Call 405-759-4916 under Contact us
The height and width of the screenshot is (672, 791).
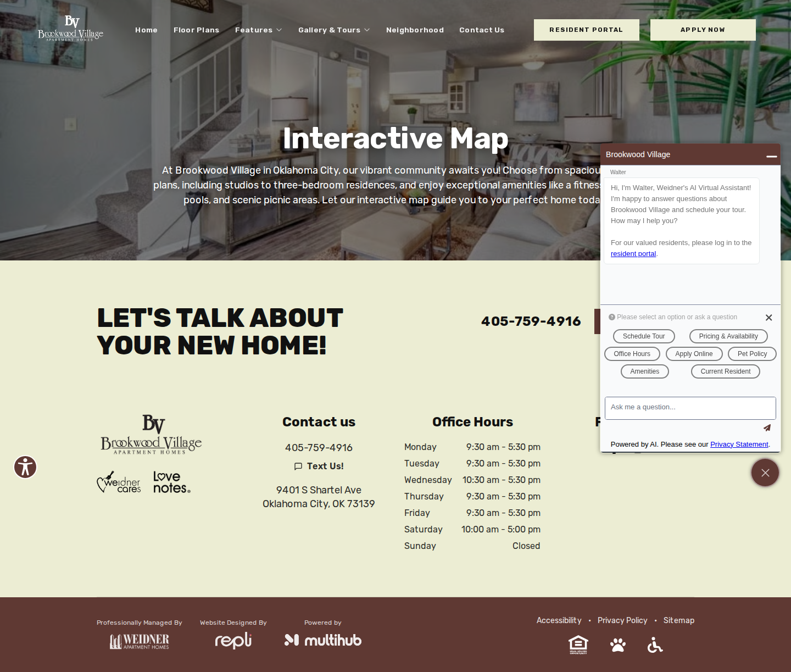[319, 448]
